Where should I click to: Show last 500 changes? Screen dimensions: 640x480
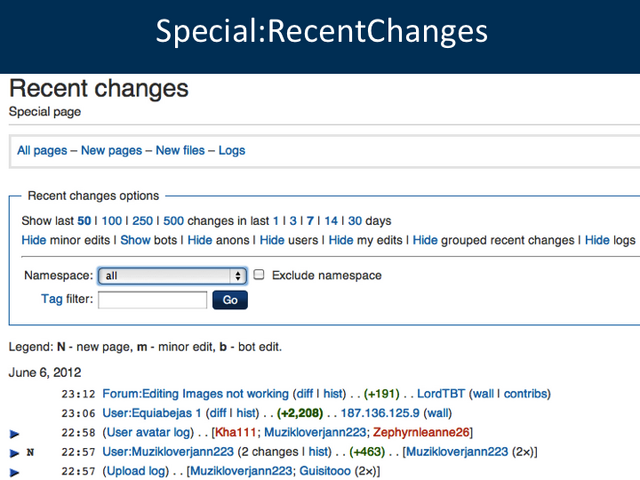pos(173,221)
